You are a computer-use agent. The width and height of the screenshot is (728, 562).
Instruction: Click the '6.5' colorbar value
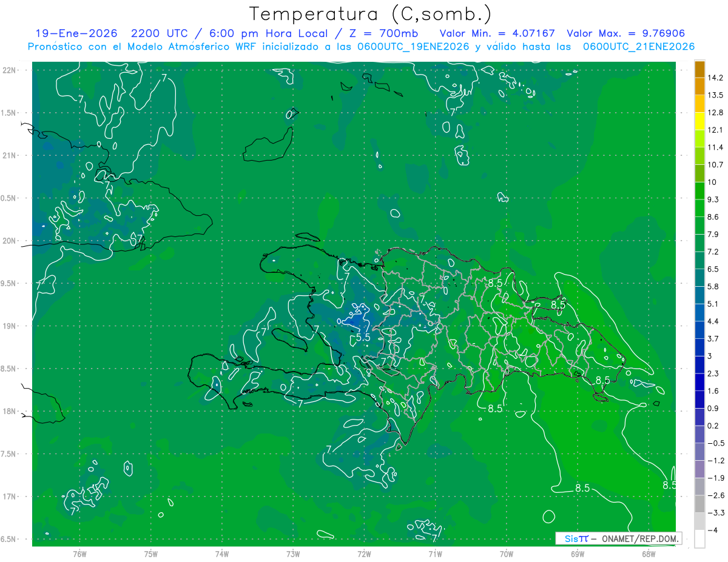(x=713, y=269)
